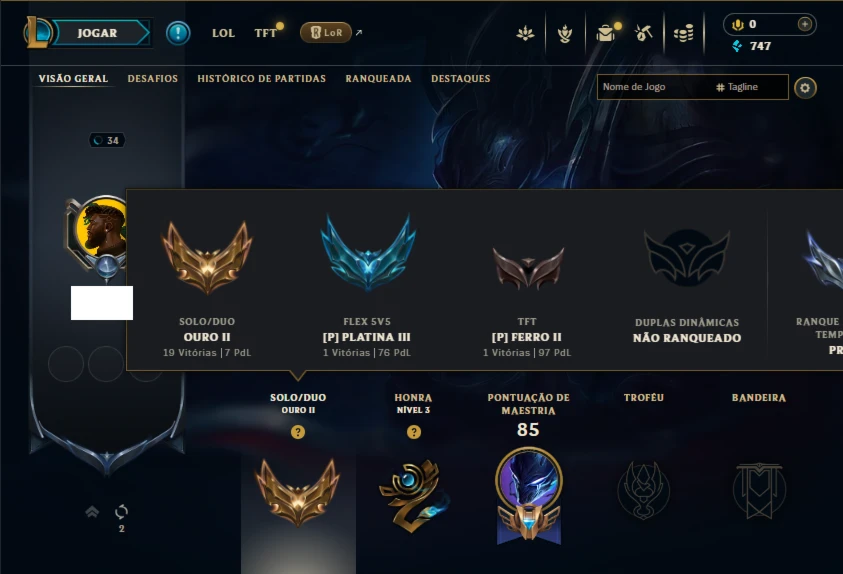Select the champion mastery crest thumbnail

pos(529,495)
